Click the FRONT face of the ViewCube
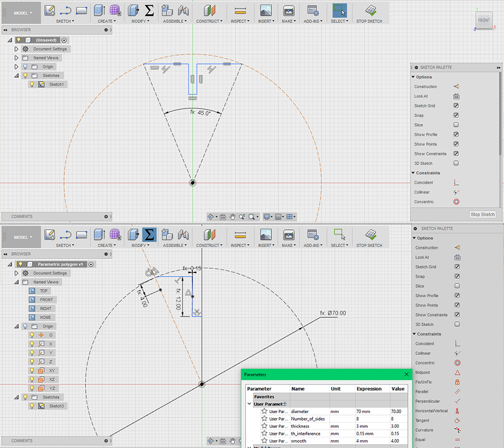The height and width of the screenshot is (448, 504). tap(484, 20)
